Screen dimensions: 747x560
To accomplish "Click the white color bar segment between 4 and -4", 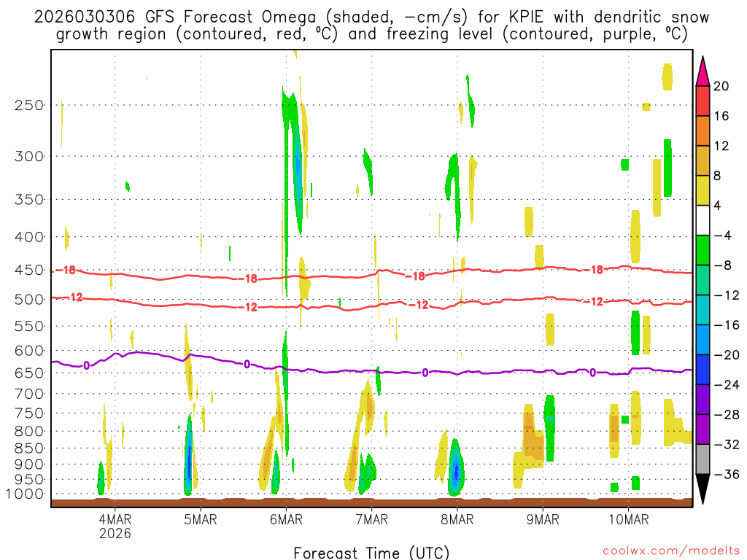I will click(x=703, y=220).
